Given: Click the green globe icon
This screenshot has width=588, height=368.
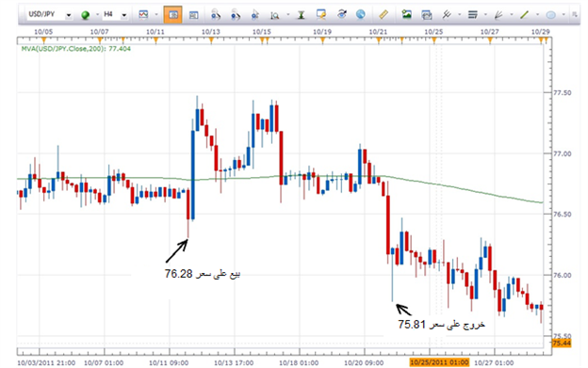Looking at the screenshot, I should [x=86, y=15].
